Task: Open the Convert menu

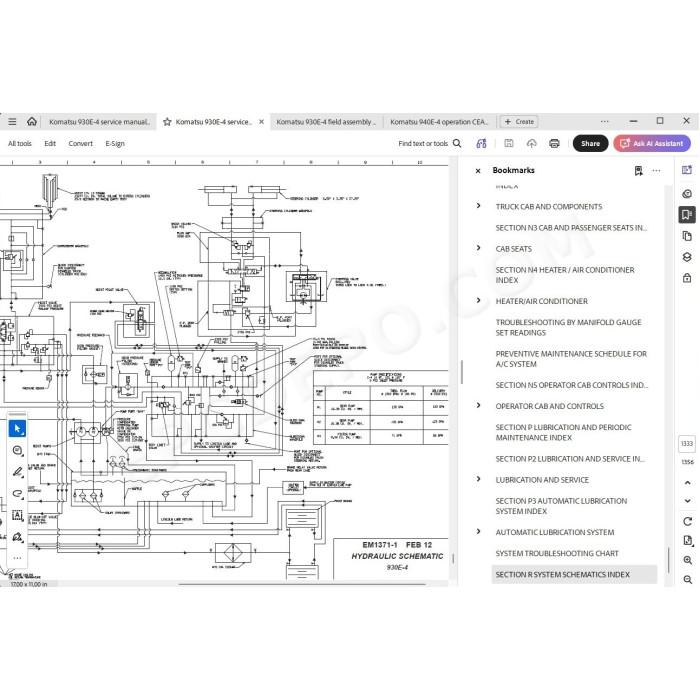Action: pyautogui.click(x=80, y=143)
